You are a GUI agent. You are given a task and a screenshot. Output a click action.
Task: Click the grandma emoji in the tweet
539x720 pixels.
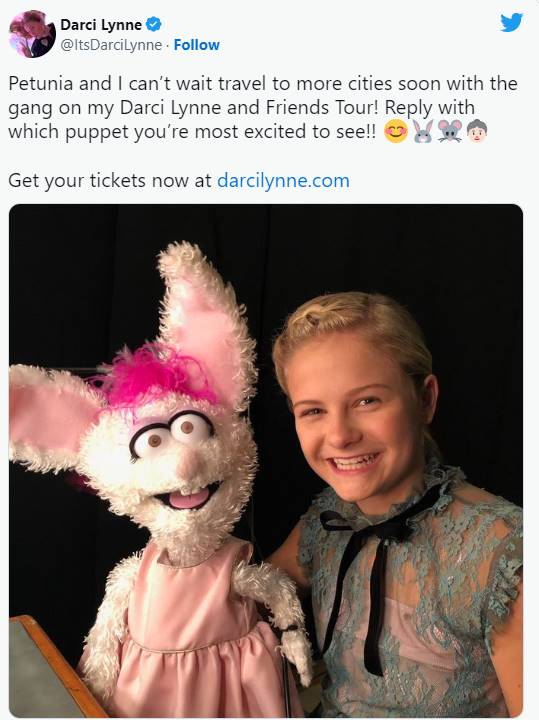477,131
